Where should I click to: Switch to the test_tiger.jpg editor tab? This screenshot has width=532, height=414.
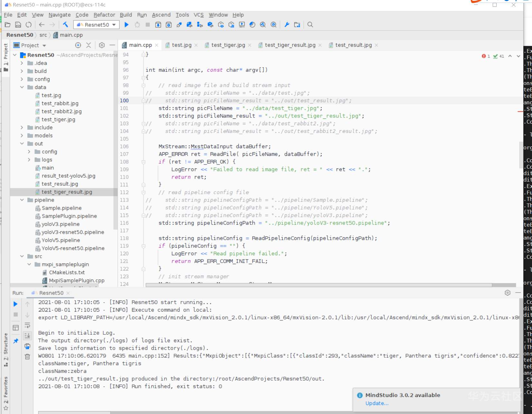[x=228, y=45]
